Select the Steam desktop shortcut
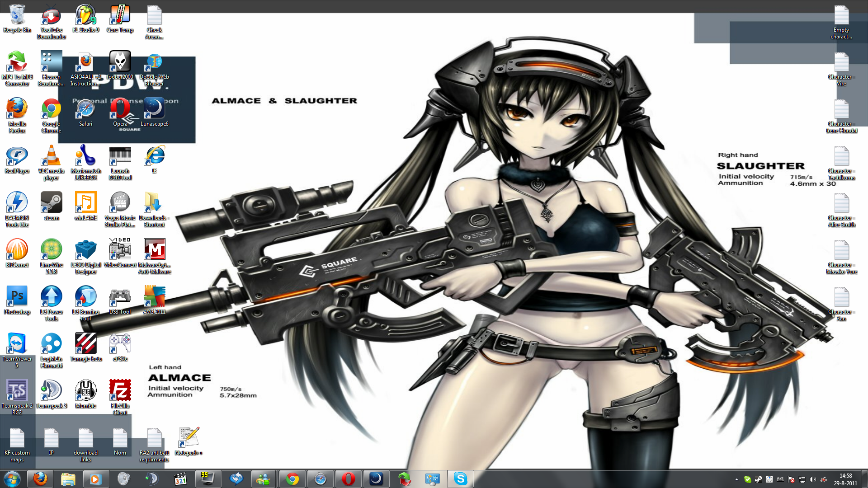This screenshot has height=488, width=868. click(x=52, y=206)
